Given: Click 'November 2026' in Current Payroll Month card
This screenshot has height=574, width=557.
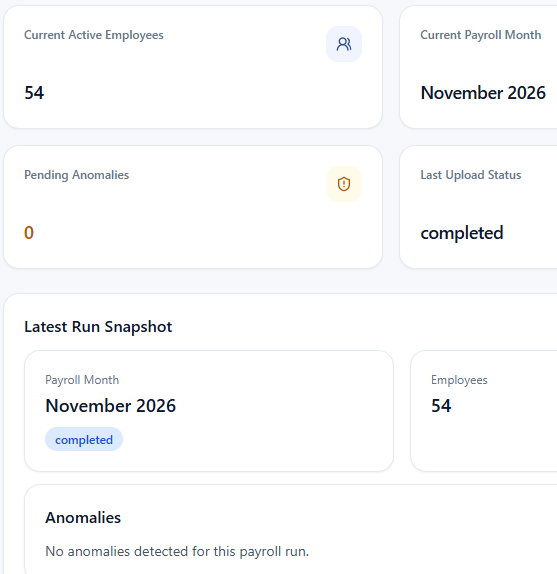Looking at the screenshot, I should pos(483,93).
